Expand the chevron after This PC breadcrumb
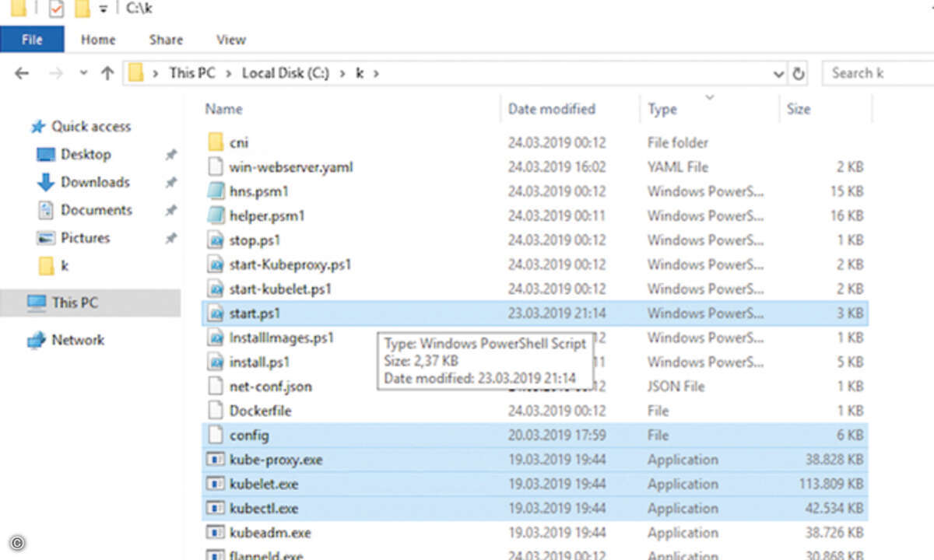This screenshot has height=560, width=934. pyautogui.click(x=229, y=73)
